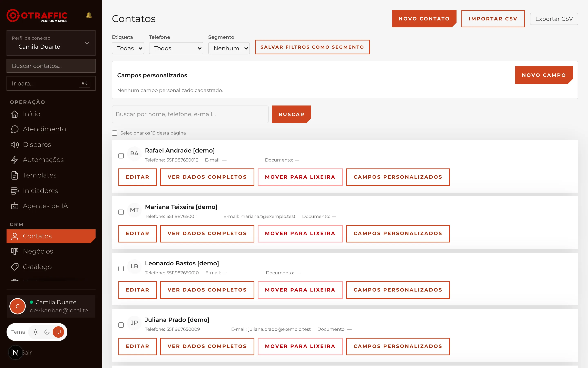Open the Telefone filter dropdown
The image size is (588, 368).
coord(176,48)
